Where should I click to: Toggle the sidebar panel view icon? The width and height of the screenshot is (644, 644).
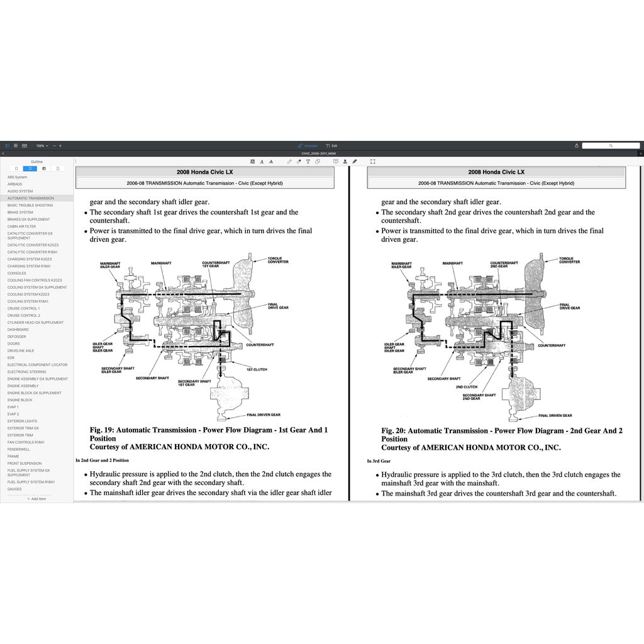(8, 145)
